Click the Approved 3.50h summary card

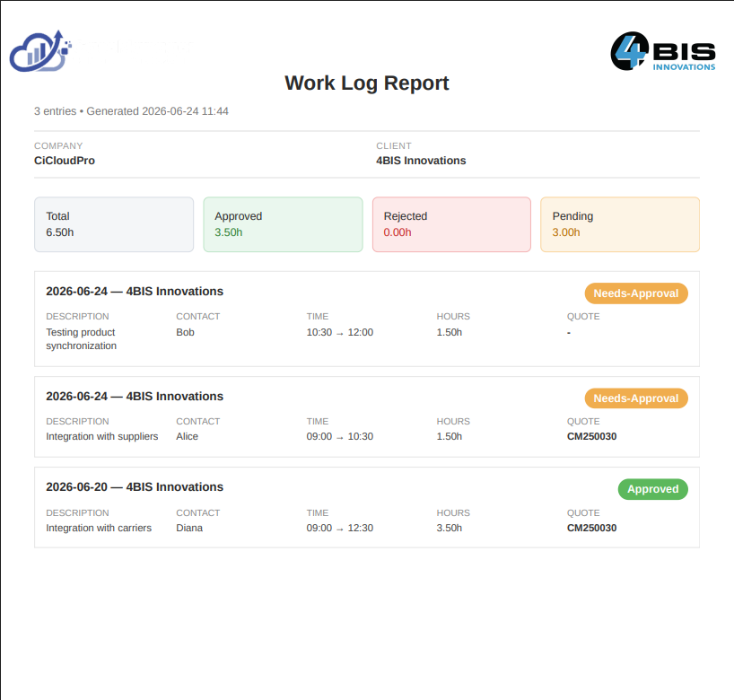click(283, 224)
